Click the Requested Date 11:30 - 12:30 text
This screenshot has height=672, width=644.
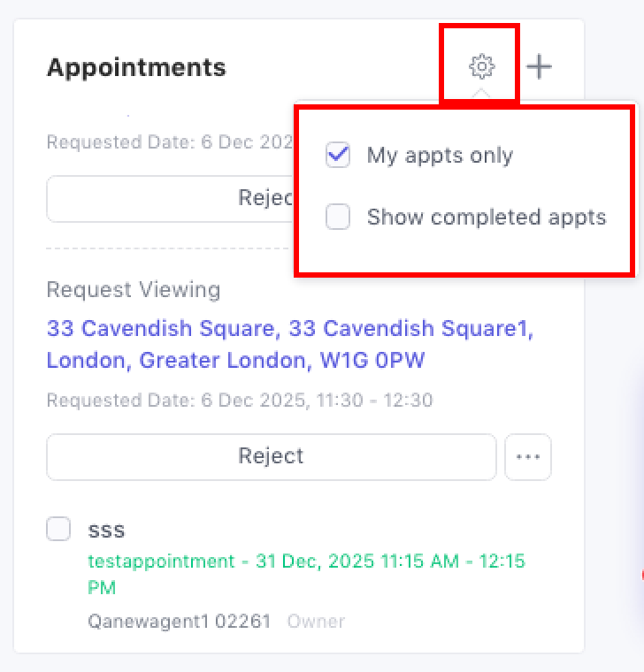click(x=240, y=401)
